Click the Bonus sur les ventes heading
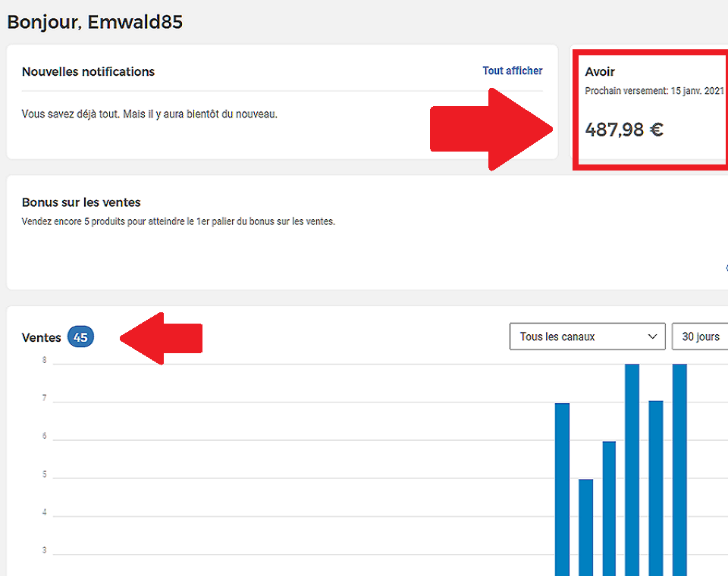This screenshot has width=728, height=576. [x=81, y=202]
